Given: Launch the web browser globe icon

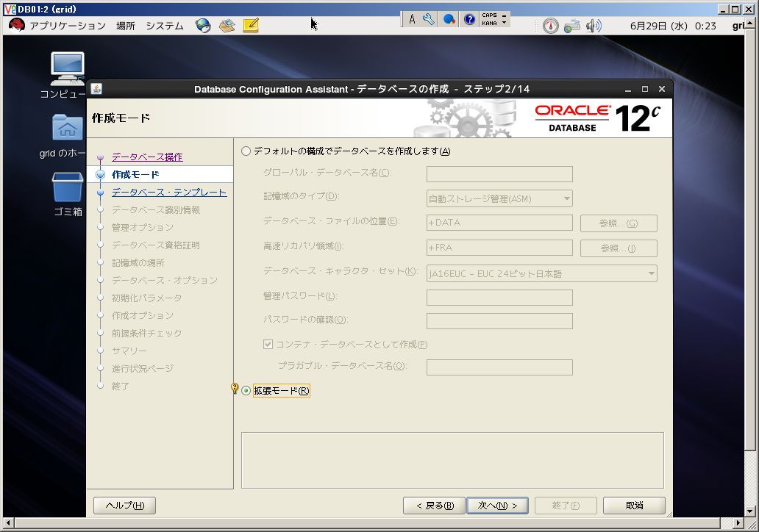Looking at the screenshot, I should pos(203,25).
